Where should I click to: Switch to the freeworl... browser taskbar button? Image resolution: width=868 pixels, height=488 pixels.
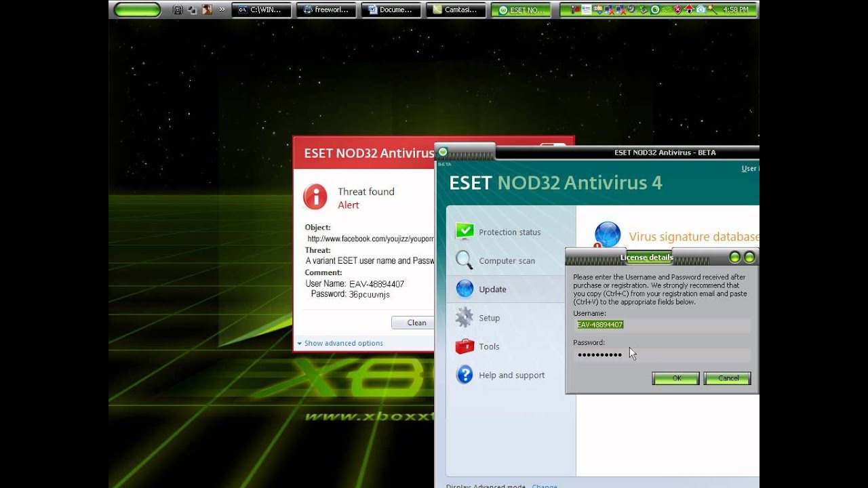click(326, 9)
